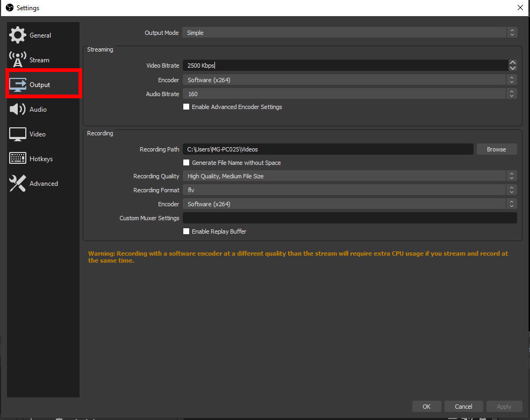Screen dimensions: 530x420
Task: Click the Hotkeys keyboard icon
Action: pos(18,158)
